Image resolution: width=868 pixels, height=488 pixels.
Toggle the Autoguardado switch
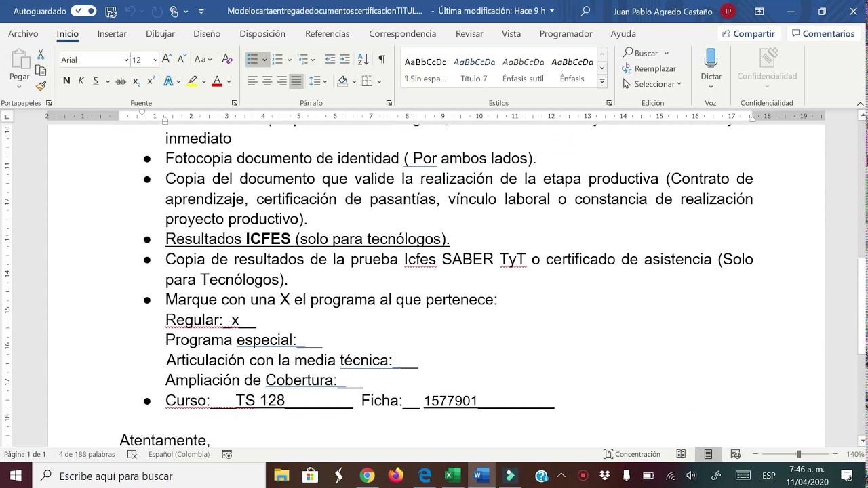(x=83, y=11)
